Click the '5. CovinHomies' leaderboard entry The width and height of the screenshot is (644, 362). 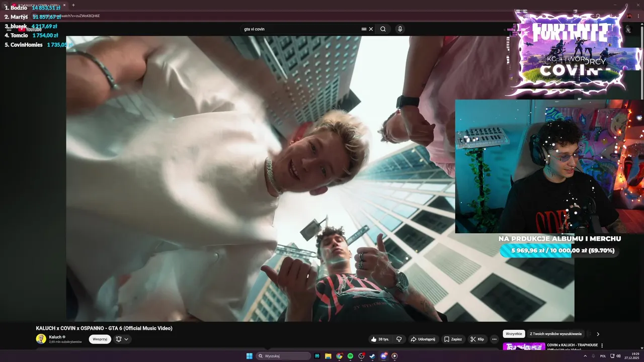click(38, 45)
